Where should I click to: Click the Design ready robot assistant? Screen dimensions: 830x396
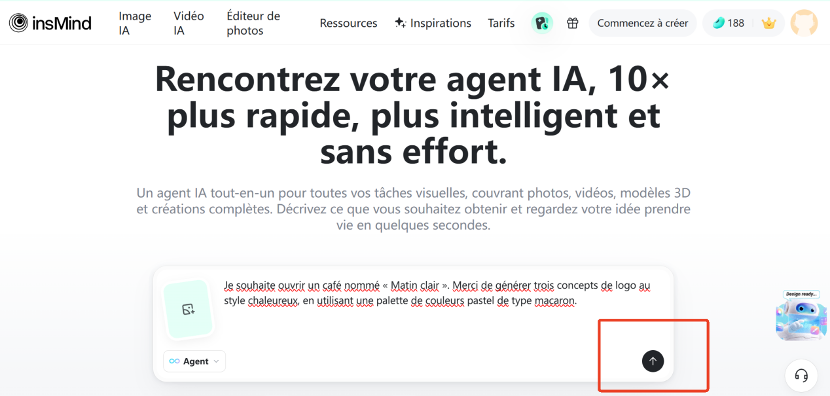[x=801, y=315]
